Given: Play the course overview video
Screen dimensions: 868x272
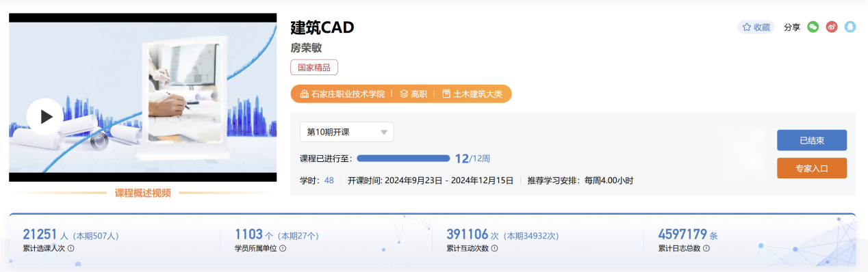Looking at the screenshot, I should (x=45, y=116).
